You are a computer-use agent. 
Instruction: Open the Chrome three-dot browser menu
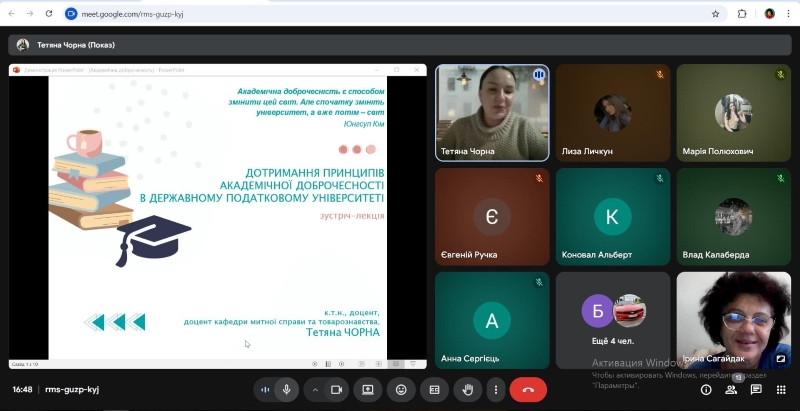point(789,14)
